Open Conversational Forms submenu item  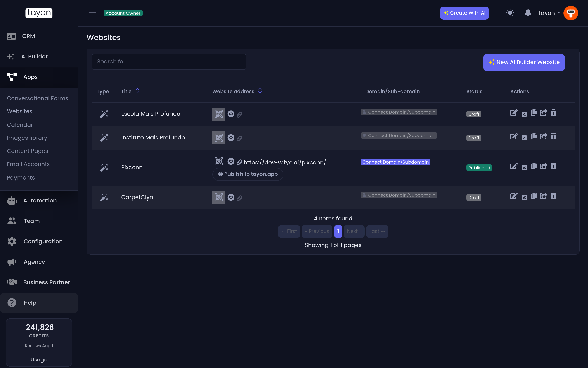37,98
